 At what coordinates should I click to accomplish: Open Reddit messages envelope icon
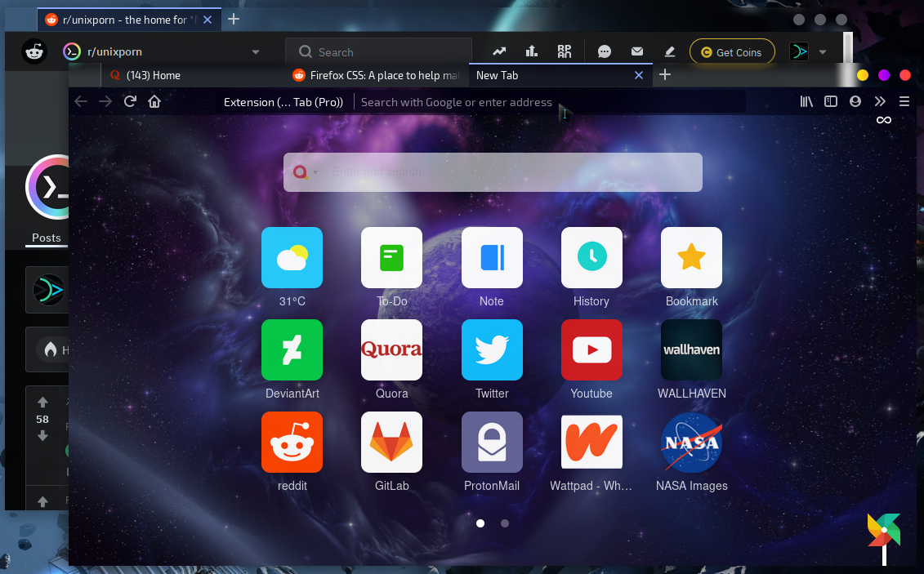click(x=637, y=51)
